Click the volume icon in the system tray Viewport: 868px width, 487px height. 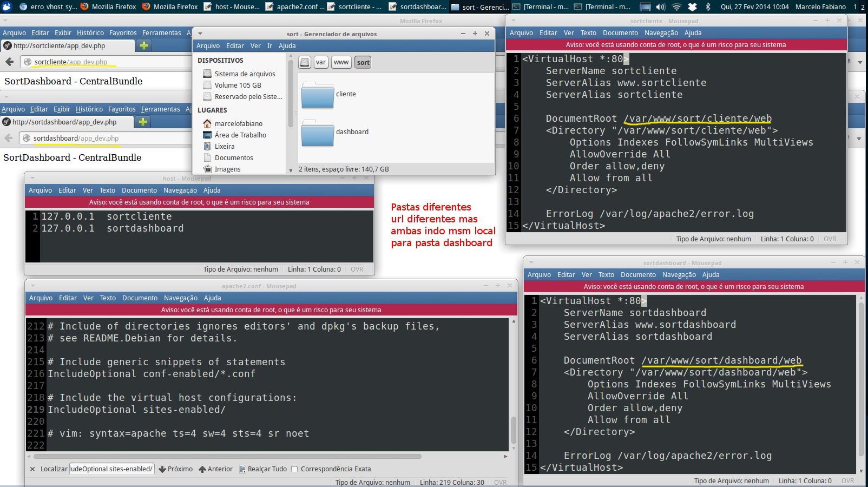point(661,6)
